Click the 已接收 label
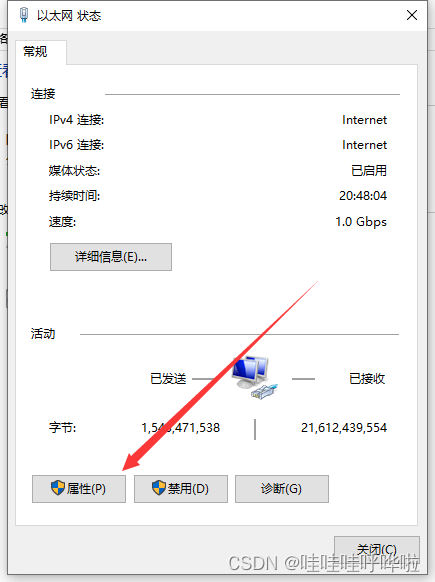435x582 pixels. click(367, 379)
